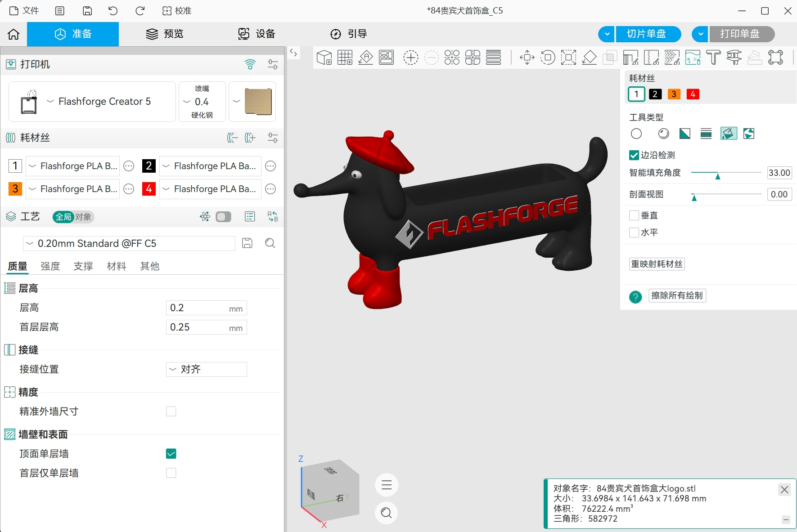Select the Text tool

(713, 58)
